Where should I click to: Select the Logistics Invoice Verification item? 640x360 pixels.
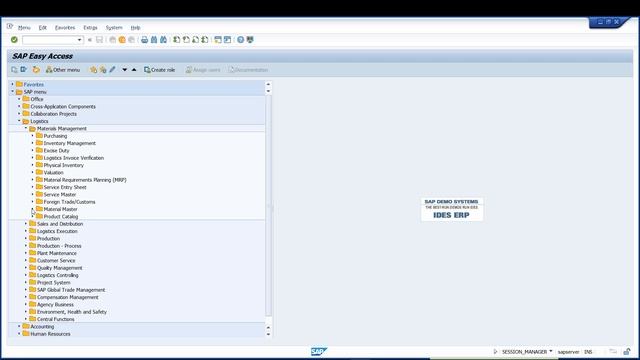(74, 158)
